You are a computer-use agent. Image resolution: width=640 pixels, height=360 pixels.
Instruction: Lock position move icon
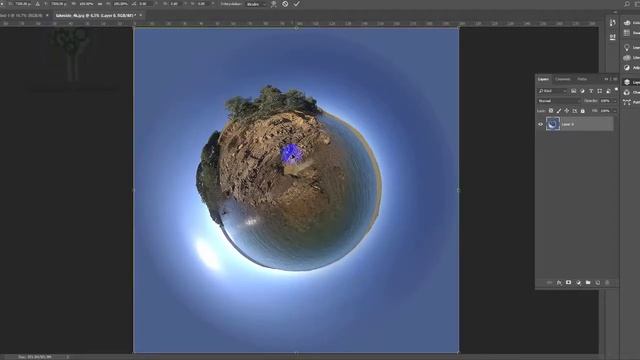[567, 111]
